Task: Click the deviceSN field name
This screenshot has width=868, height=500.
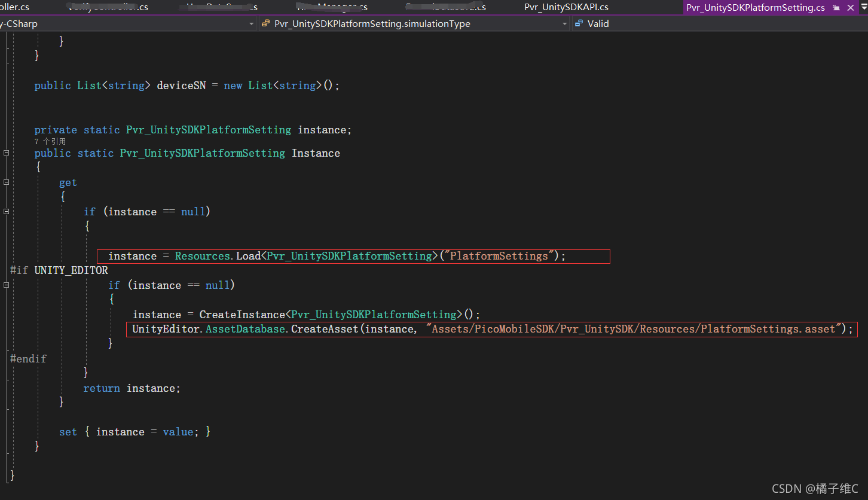Action: (x=181, y=86)
